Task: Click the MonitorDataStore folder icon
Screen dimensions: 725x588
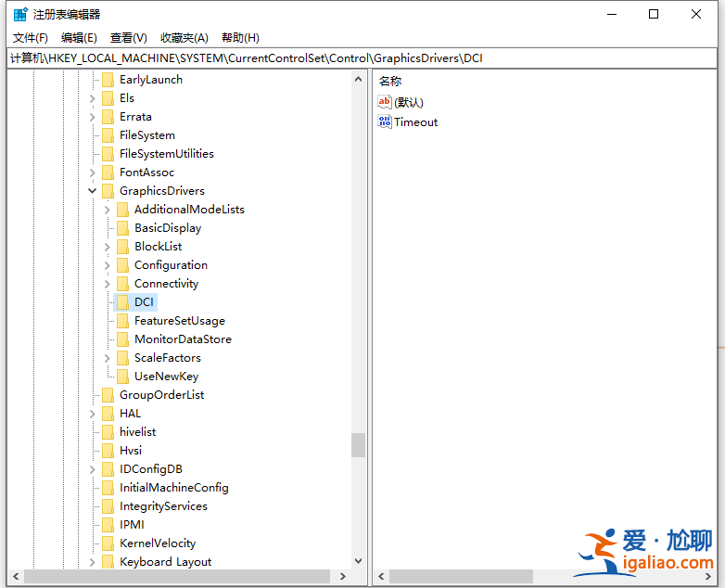Action: coord(122,339)
